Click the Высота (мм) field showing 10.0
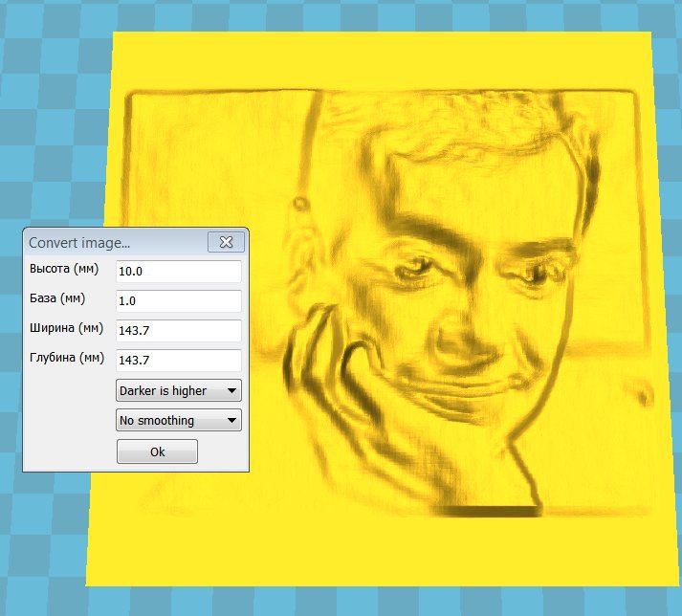Image resolution: width=682 pixels, height=616 pixels. tap(179, 272)
